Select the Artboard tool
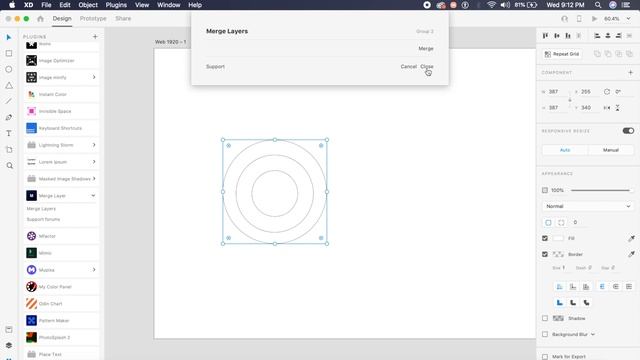Viewport: 640px width, 360px height. point(9,150)
